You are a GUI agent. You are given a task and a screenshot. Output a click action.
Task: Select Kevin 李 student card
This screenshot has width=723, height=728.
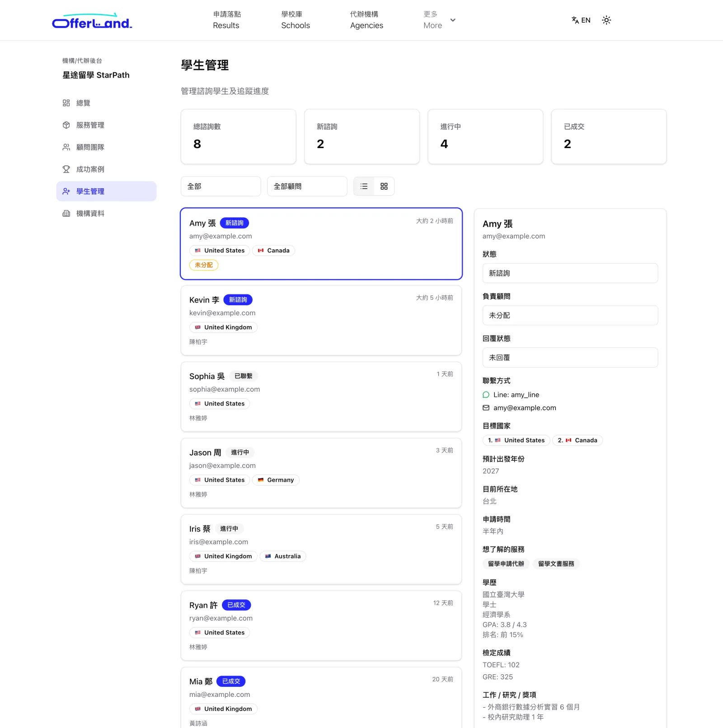click(321, 320)
